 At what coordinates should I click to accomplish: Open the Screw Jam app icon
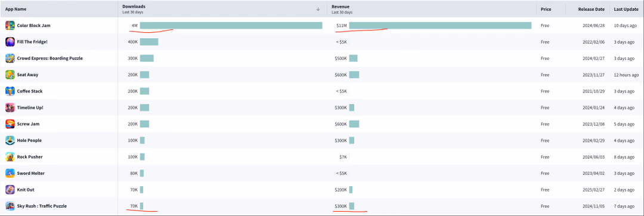[10, 124]
